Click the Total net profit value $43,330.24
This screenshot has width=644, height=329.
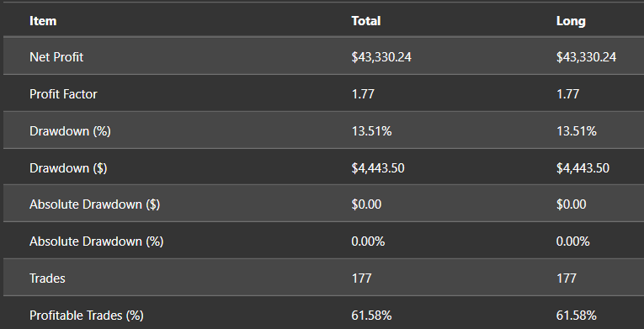[381, 57]
